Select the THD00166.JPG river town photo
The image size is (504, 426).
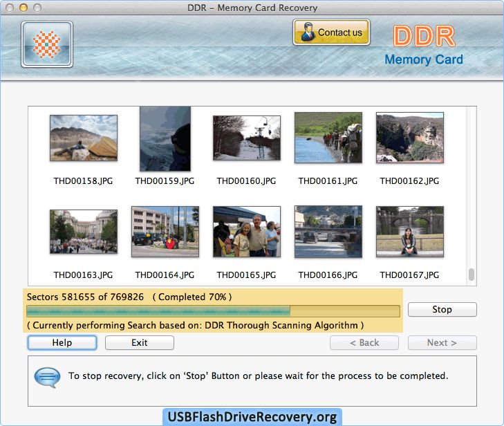click(328, 232)
